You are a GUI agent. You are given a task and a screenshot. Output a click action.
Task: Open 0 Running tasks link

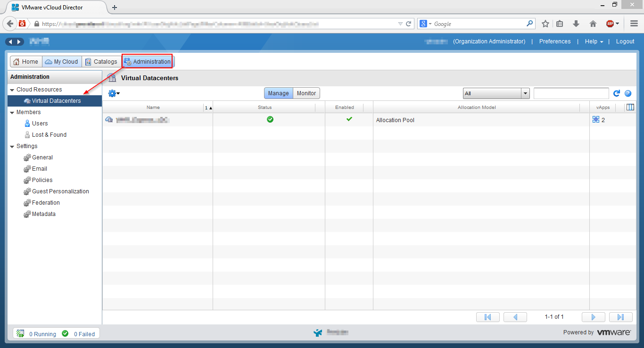(42, 334)
